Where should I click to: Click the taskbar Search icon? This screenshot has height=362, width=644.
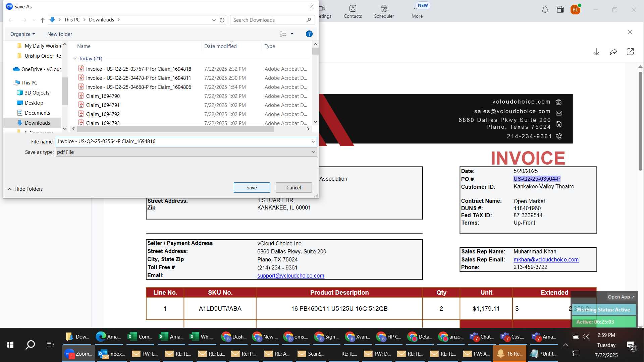click(30, 345)
